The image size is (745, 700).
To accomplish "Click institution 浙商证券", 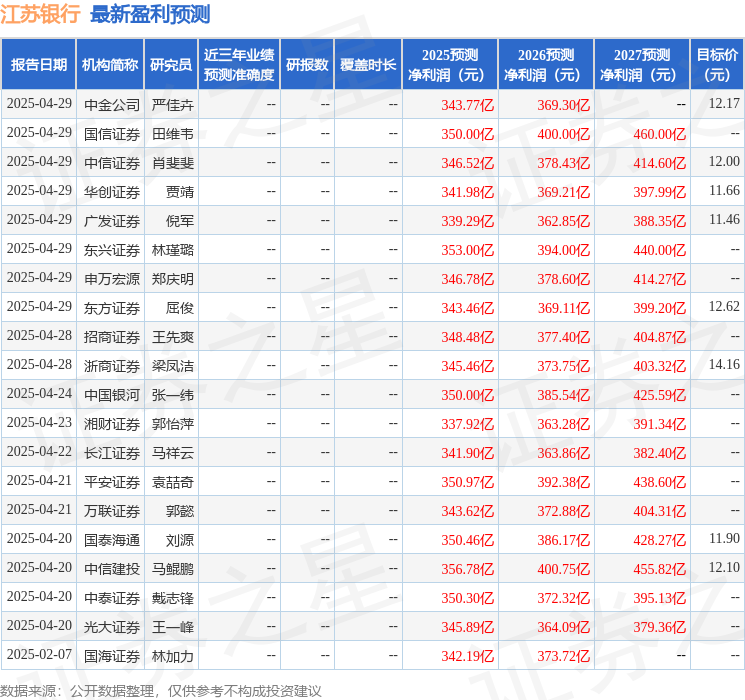I will click(x=112, y=366).
